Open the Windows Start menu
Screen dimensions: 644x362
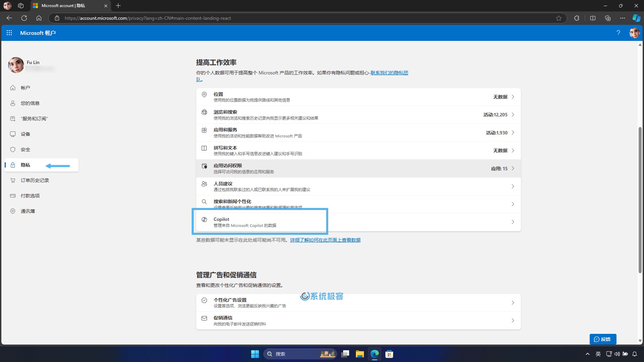[x=255, y=354]
